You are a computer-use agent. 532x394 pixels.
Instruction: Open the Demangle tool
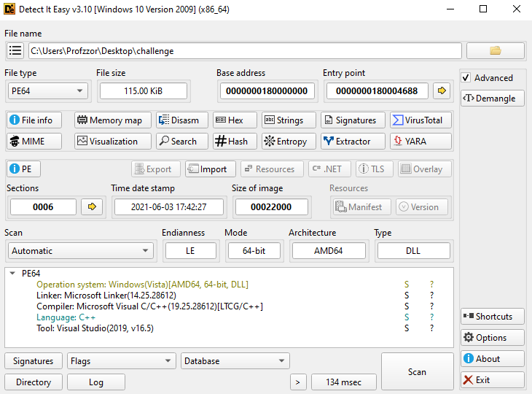pos(493,98)
